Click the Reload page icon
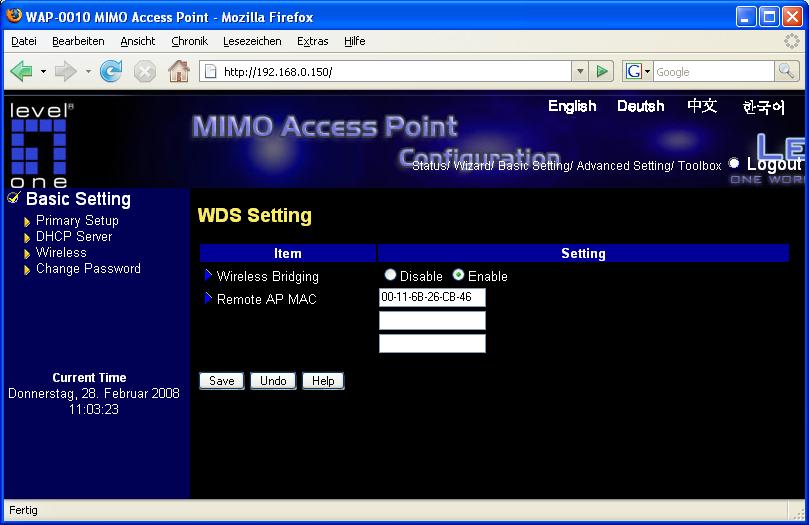Image resolution: width=809 pixels, height=525 pixels. [111, 71]
